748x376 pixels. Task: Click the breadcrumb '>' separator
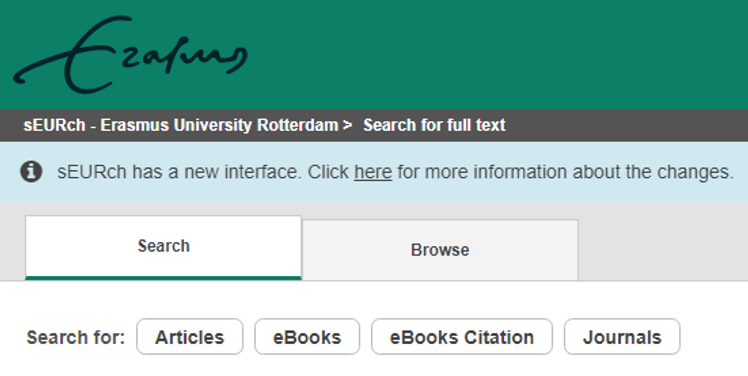coord(347,125)
